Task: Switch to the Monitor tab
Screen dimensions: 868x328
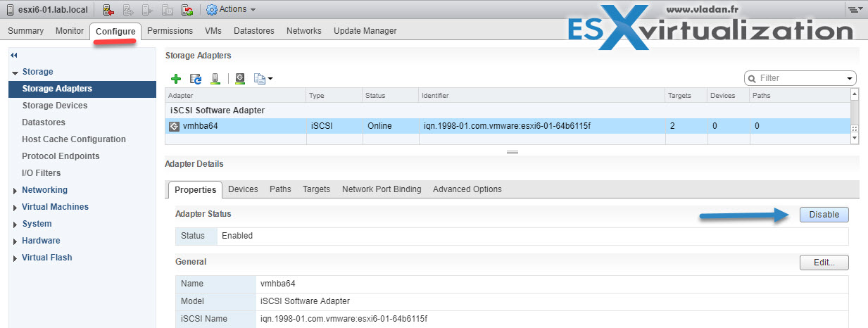Action: (x=70, y=31)
